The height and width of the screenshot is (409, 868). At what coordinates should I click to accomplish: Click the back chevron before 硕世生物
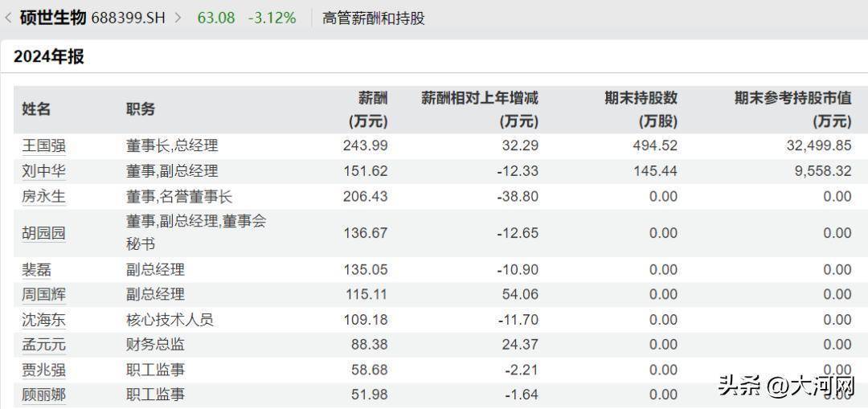tap(7, 17)
